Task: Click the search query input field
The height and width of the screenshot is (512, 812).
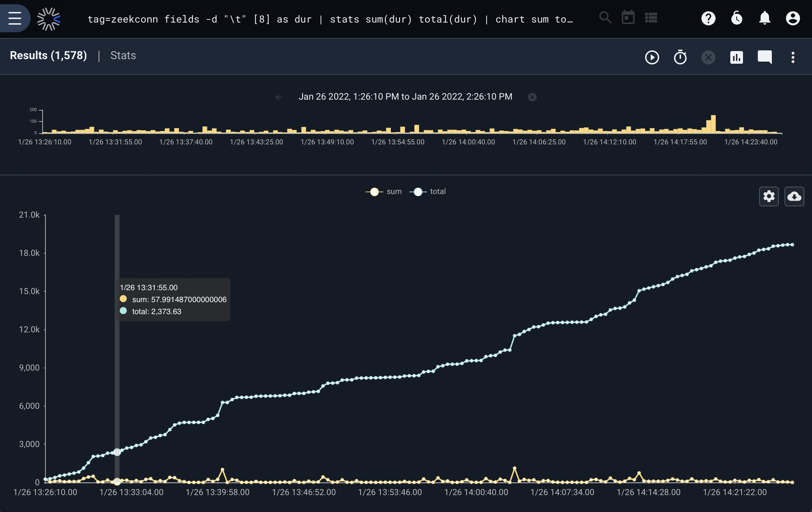Action: click(x=330, y=19)
